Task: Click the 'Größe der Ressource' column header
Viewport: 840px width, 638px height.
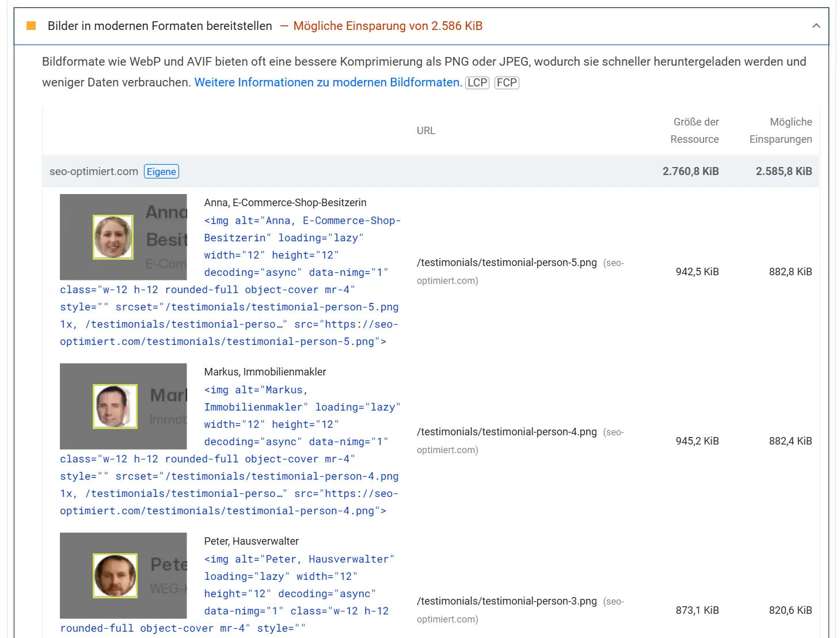Action: [x=694, y=131]
